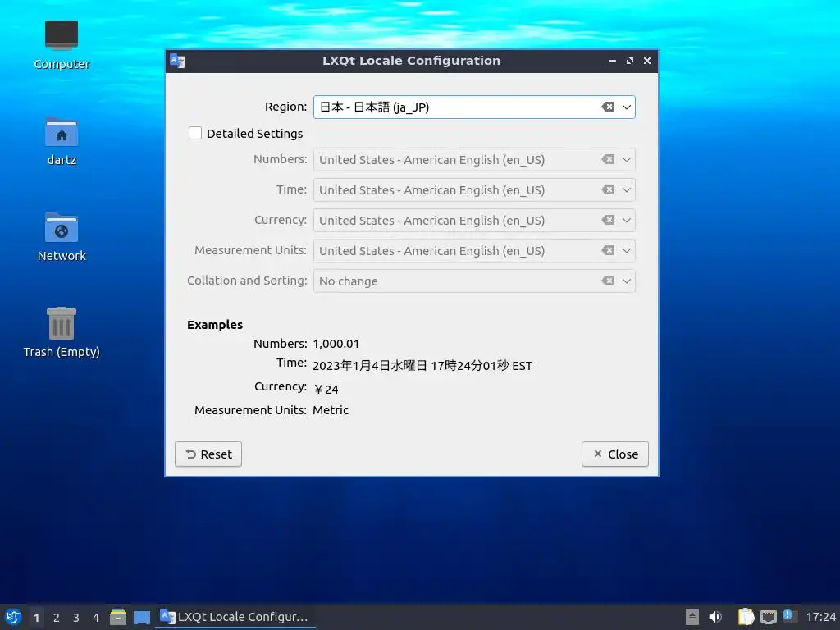The height and width of the screenshot is (630, 840).
Task: Close the window via title bar X
Action: click(x=647, y=61)
